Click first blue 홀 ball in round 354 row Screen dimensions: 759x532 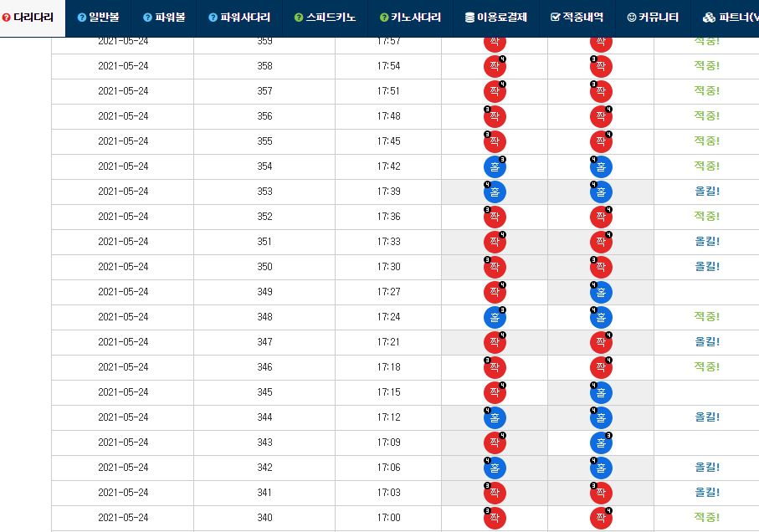click(495, 166)
